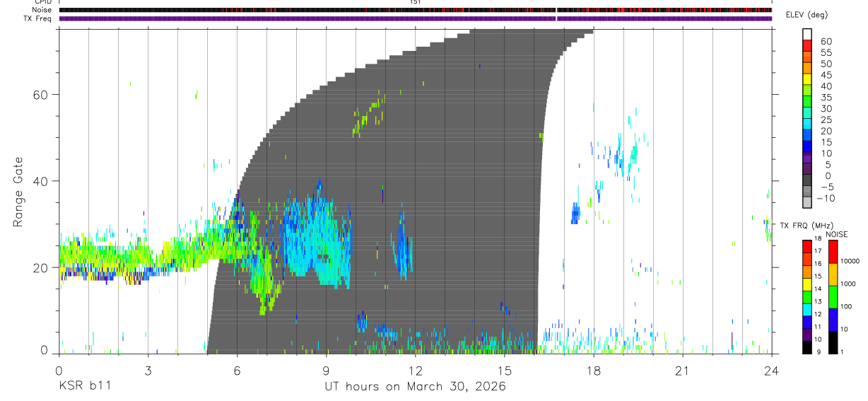Pick the cyan 20–25 ELEV colorbar segment
Image resolution: width=868 pixels, height=401 pixels.
pos(807,124)
